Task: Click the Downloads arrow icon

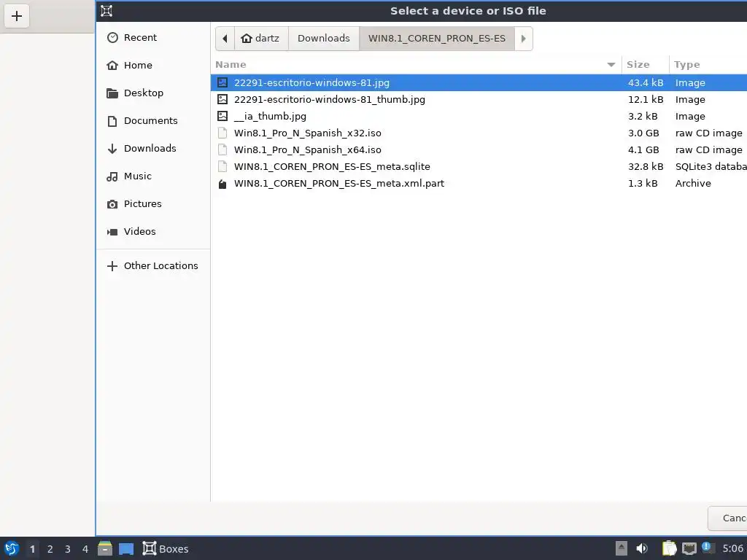Action: point(112,149)
